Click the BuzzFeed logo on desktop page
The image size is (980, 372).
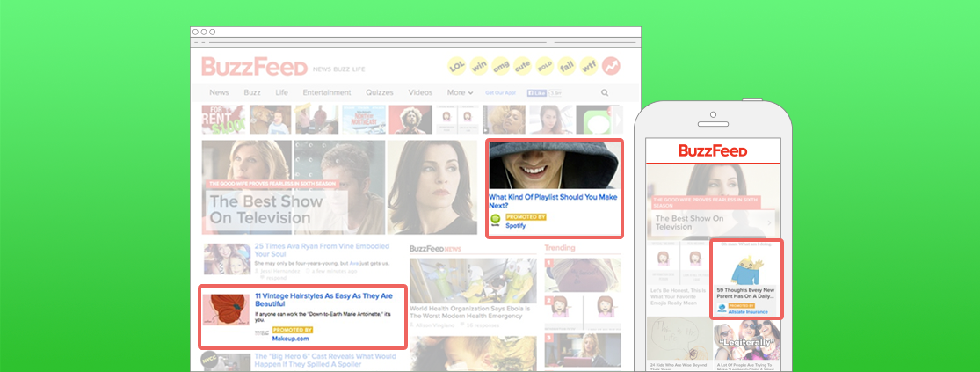pos(254,67)
